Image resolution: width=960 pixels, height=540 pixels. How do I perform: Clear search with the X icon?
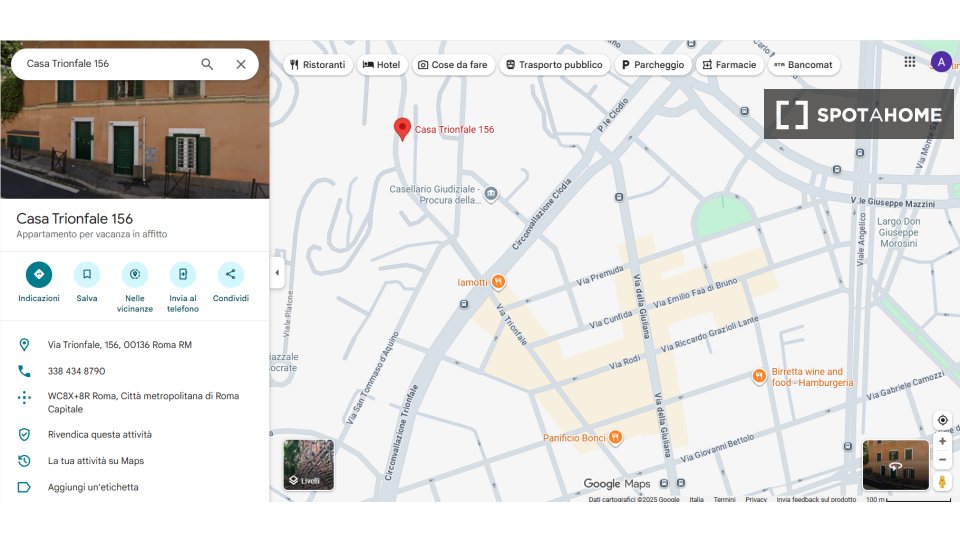point(241,64)
